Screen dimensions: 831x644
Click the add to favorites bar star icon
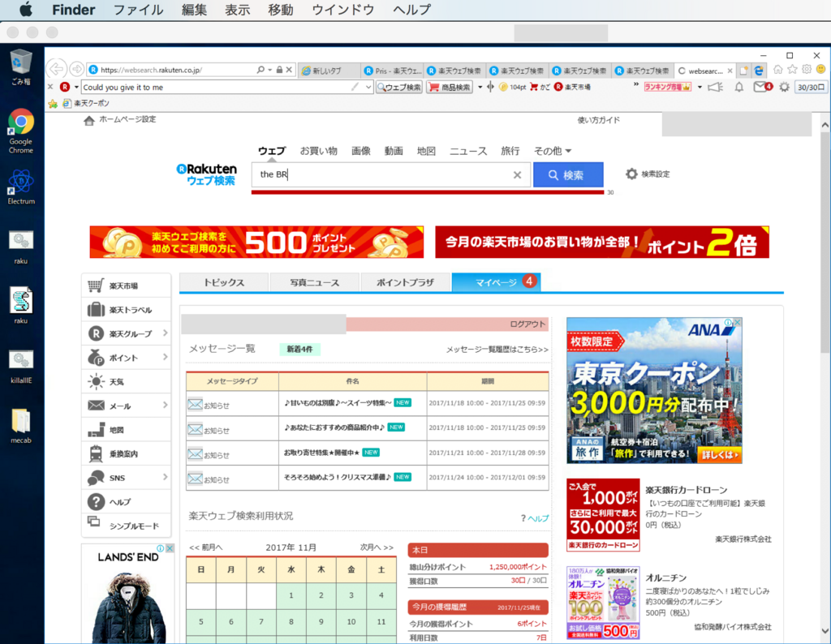click(x=53, y=104)
